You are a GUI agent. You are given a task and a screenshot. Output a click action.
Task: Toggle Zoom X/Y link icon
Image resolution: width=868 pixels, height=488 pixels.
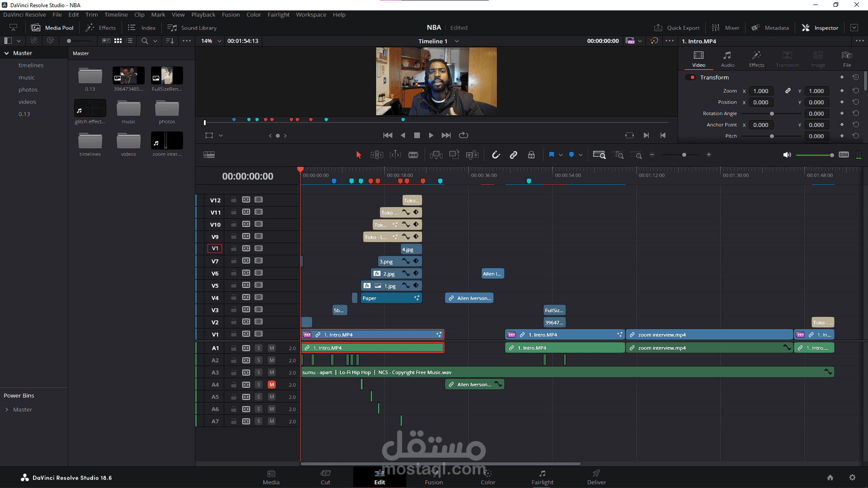coord(788,91)
